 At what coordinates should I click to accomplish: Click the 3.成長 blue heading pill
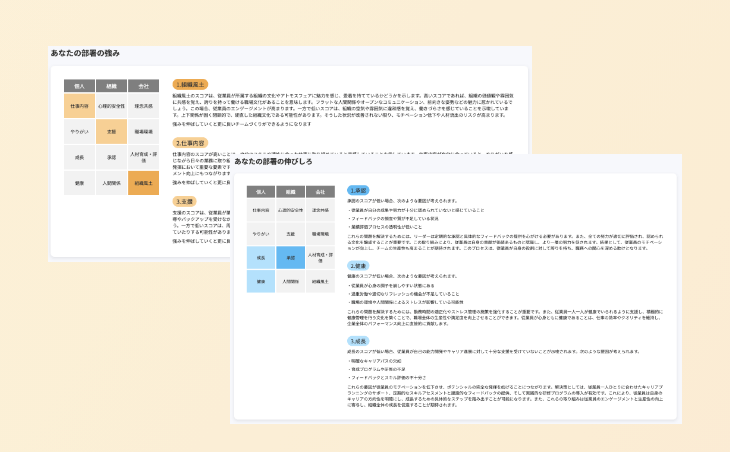[x=358, y=341]
